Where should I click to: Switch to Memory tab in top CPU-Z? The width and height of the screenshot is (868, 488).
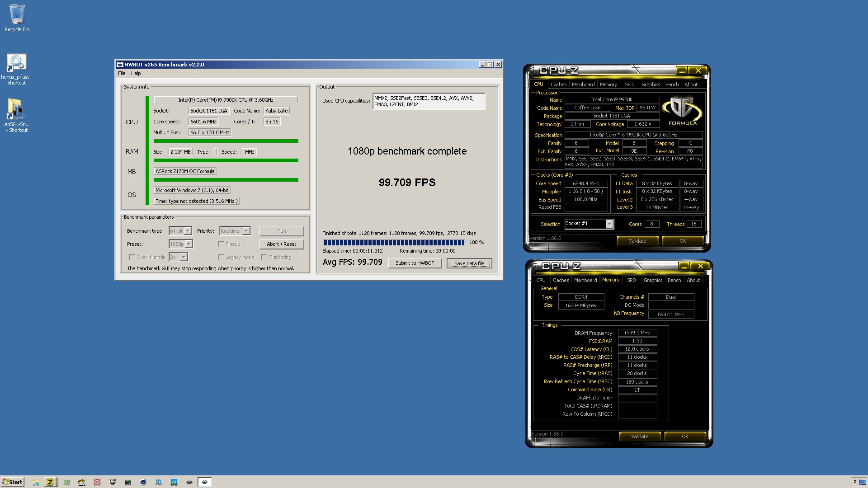click(x=609, y=84)
